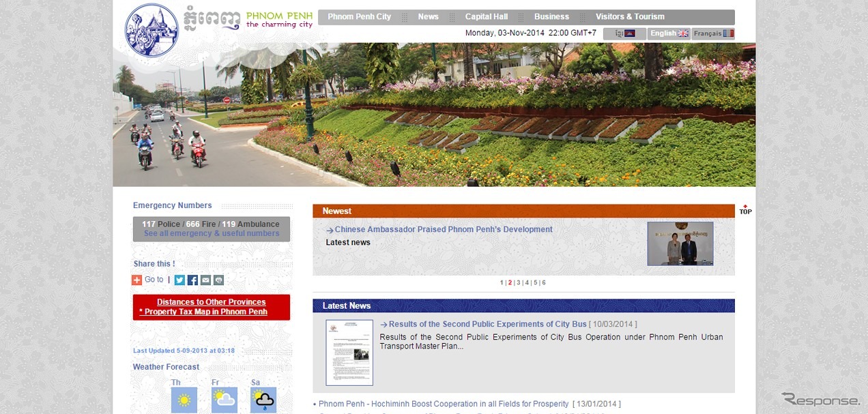Share the page via Facebook icon
868x414 pixels.
(x=192, y=280)
